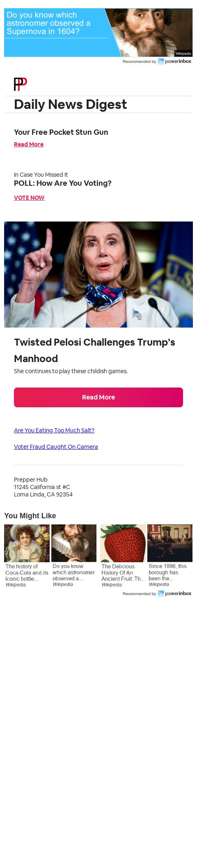Click Twisted Pelosi Challenges Trump's Manhood headline
197x868 pixels.
pyautogui.click(x=94, y=350)
